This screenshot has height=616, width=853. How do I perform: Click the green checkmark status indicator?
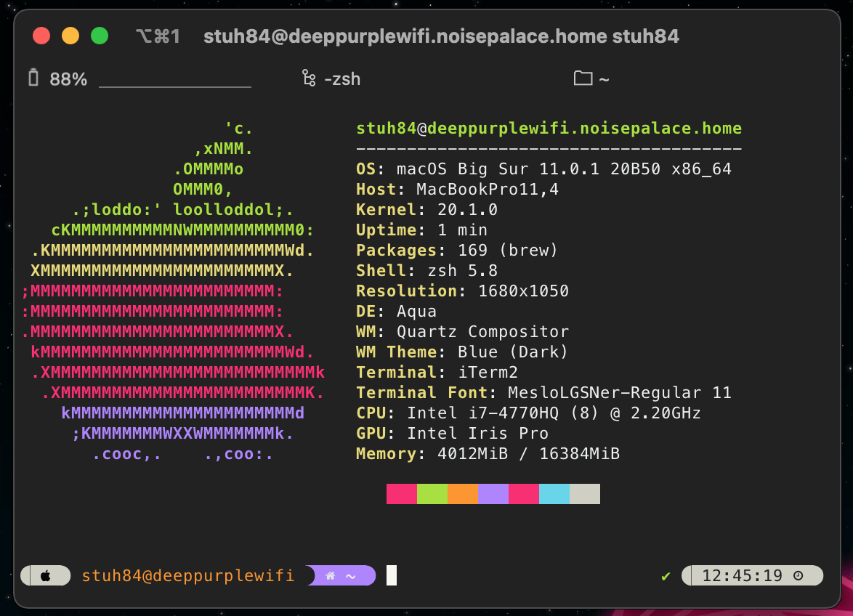666,575
